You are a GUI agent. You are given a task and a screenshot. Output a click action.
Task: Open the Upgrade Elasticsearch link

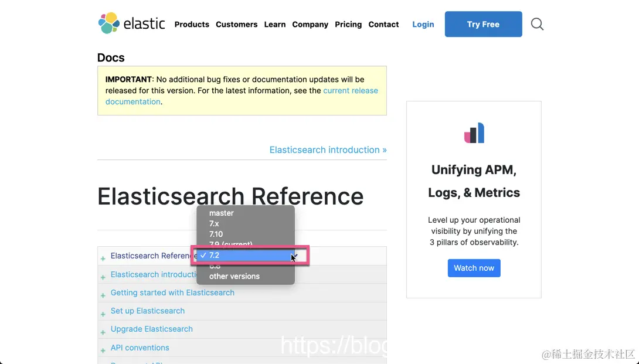tap(152, 329)
